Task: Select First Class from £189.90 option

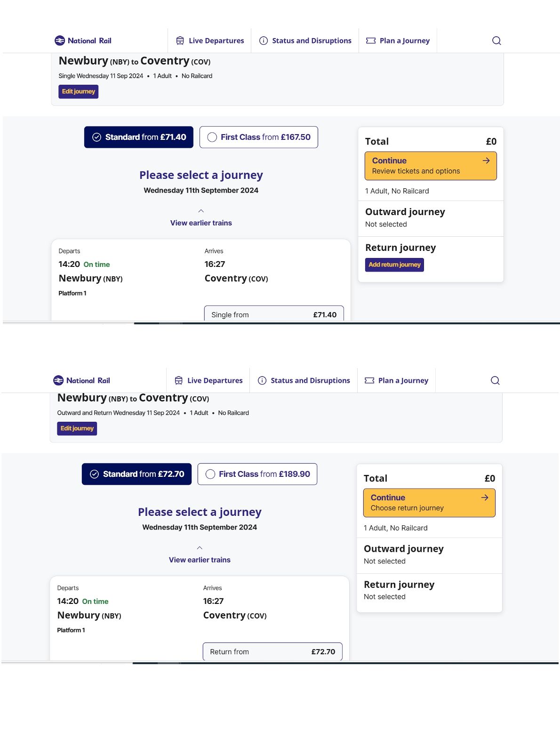Action: (257, 474)
